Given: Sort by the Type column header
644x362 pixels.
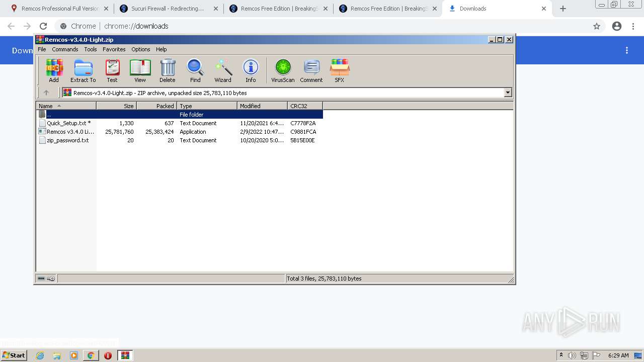Looking at the screenshot, I should point(207,106).
